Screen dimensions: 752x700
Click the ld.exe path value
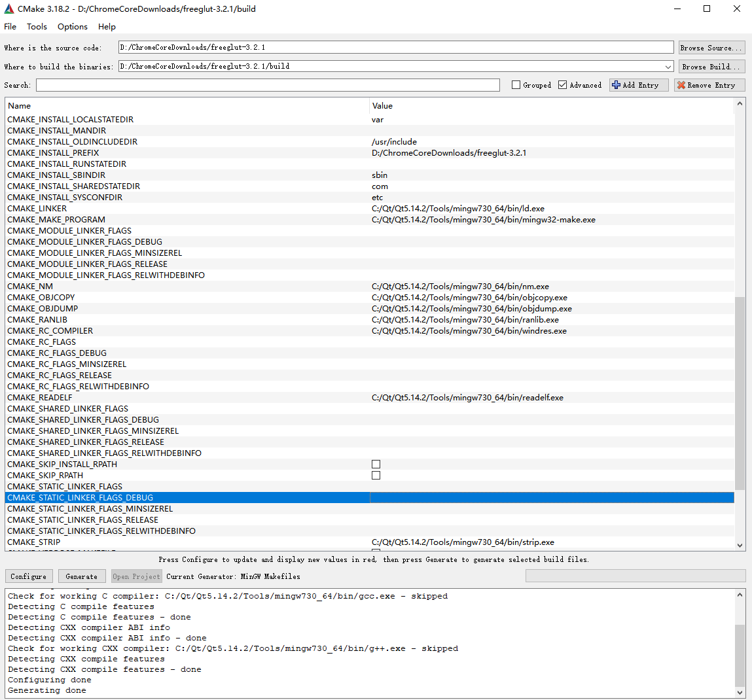(x=458, y=209)
